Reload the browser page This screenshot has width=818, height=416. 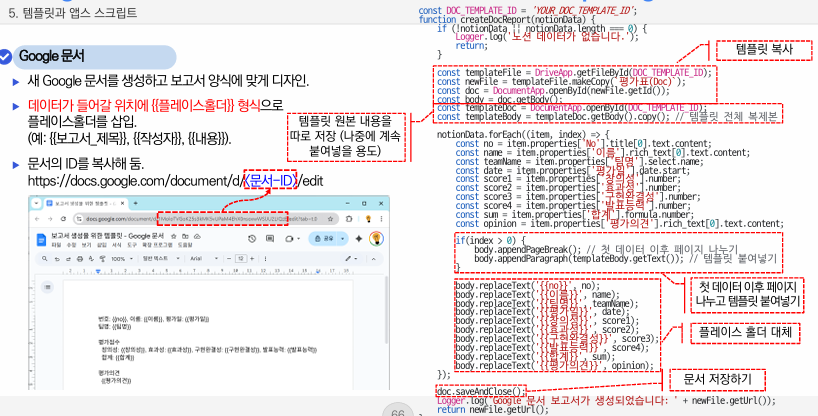click(x=64, y=219)
